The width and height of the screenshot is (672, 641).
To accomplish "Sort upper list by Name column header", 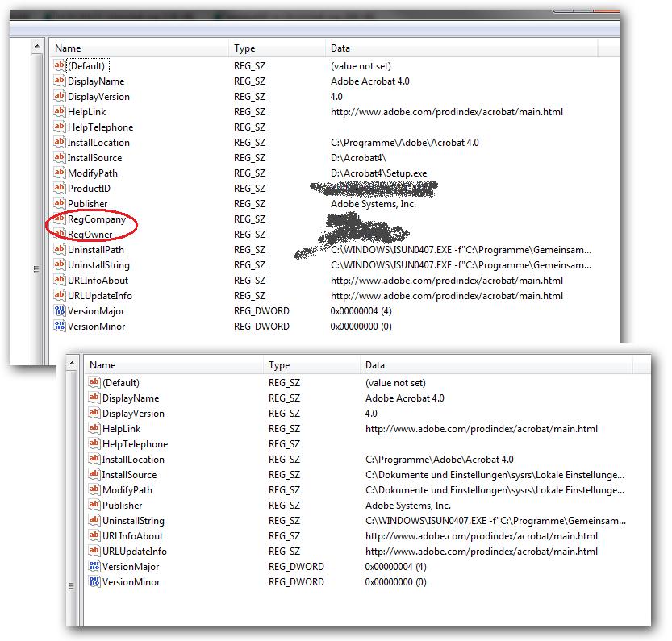I will coord(139,48).
